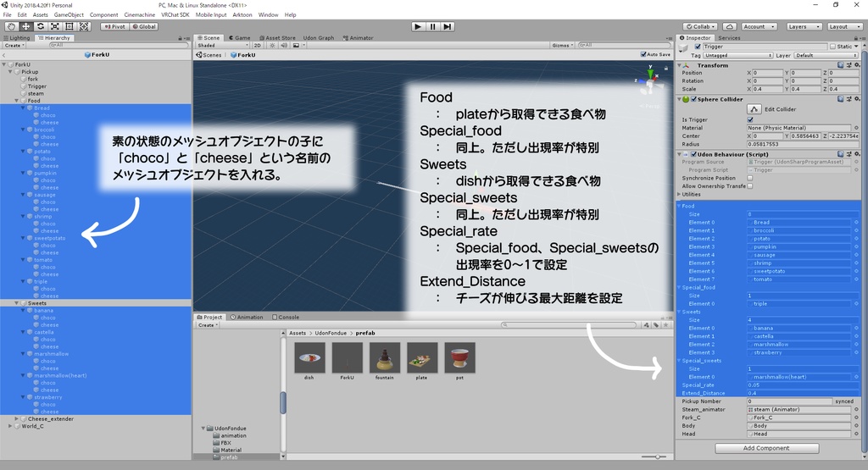Toggle Sphere Collider enabled checkbox
This screenshot has height=470, width=868.
tap(693, 99)
